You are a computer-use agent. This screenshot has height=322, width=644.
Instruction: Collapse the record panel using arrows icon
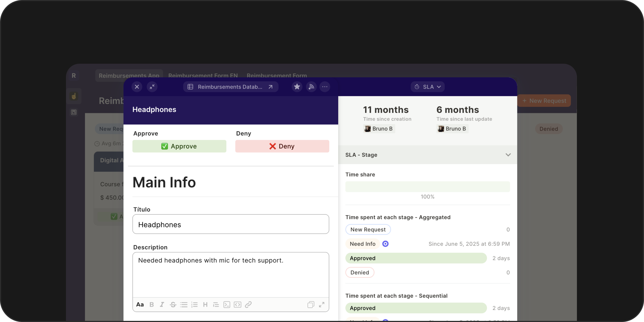(152, 87)
